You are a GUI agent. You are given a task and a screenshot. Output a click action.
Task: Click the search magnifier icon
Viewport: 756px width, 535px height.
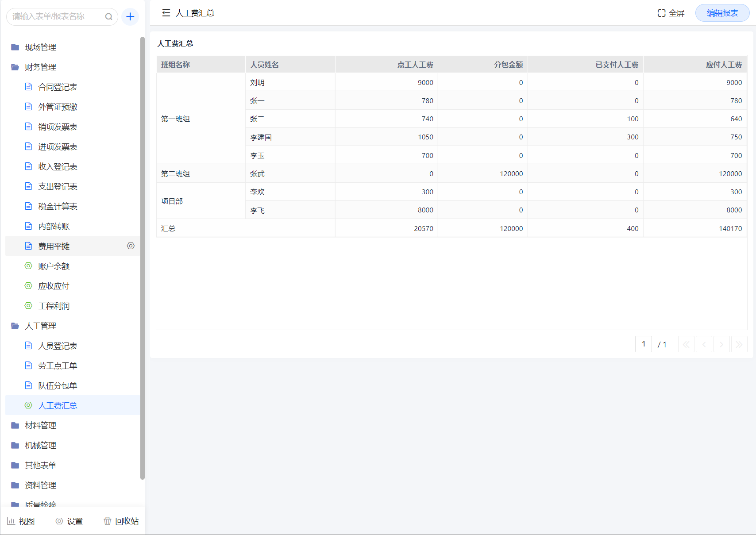pos(108,17)
